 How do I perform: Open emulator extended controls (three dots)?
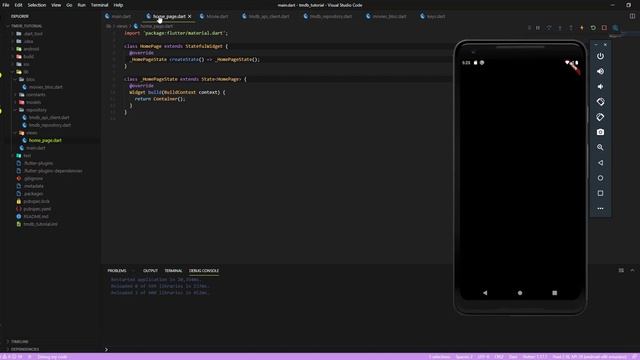(600, 209)
